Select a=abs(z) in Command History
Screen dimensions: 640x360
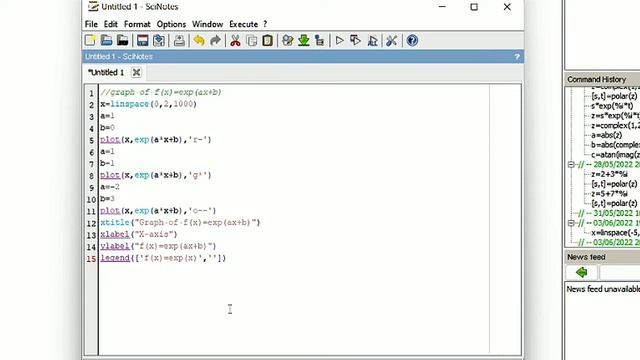click(607, 135)
